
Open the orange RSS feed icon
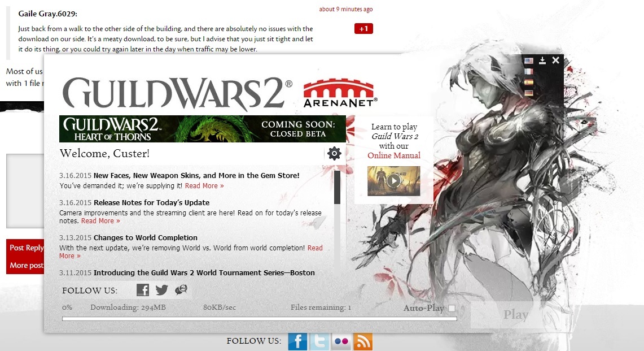(363, 341)
